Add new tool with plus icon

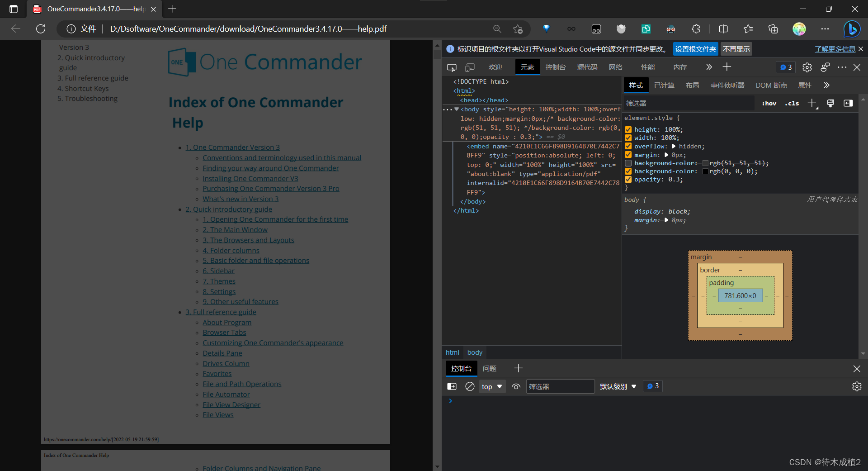(x=726, y=67)
